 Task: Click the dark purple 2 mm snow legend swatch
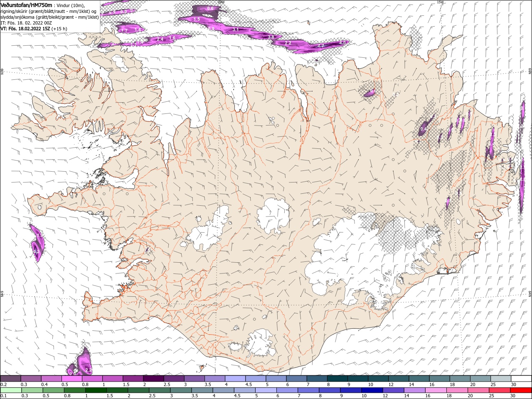(153, 379)
